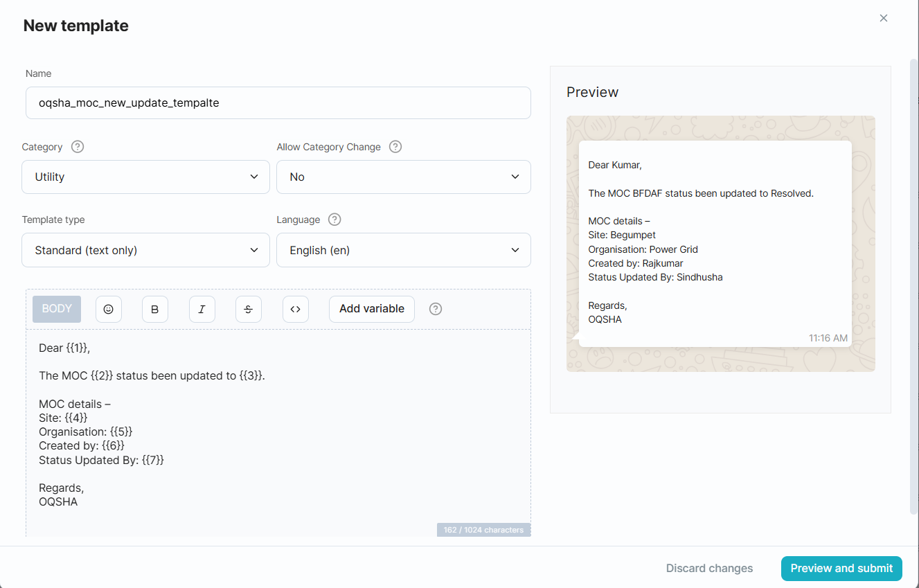Click the help icon next to Language

(x=334, y=220)
